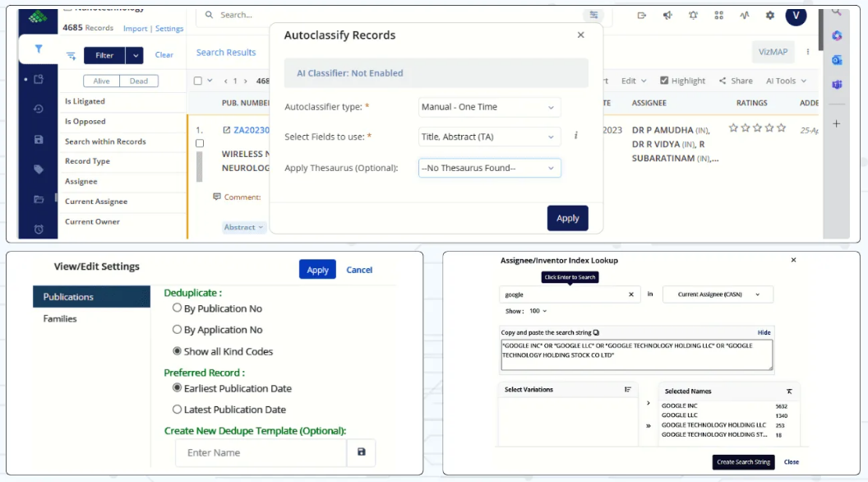The height and width of the screenshot is (482, 868).
Task: Choose Latest Publication Date radio option
Action: (177, 410)
